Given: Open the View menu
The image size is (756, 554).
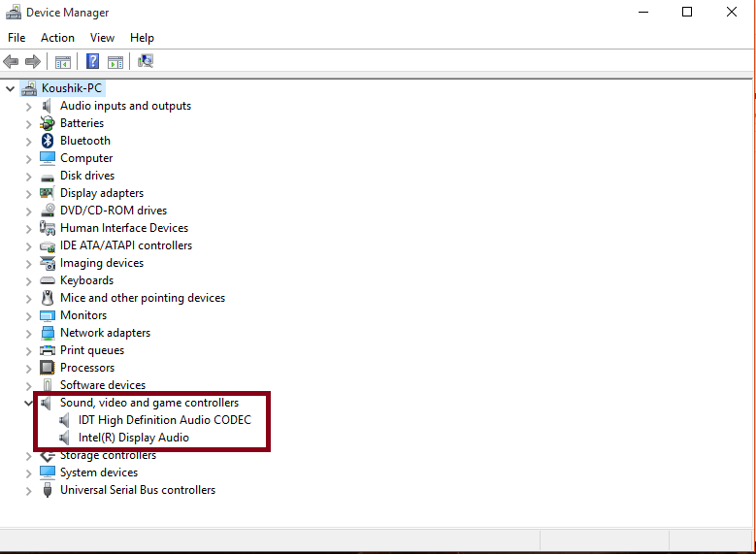Looking at the screenshot, I should (102, 38).
